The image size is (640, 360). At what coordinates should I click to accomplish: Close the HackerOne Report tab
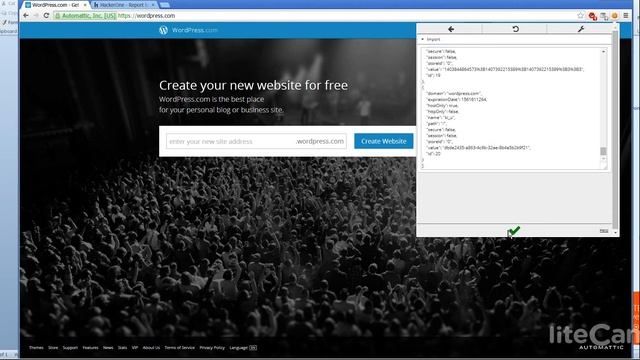point(153,5)
